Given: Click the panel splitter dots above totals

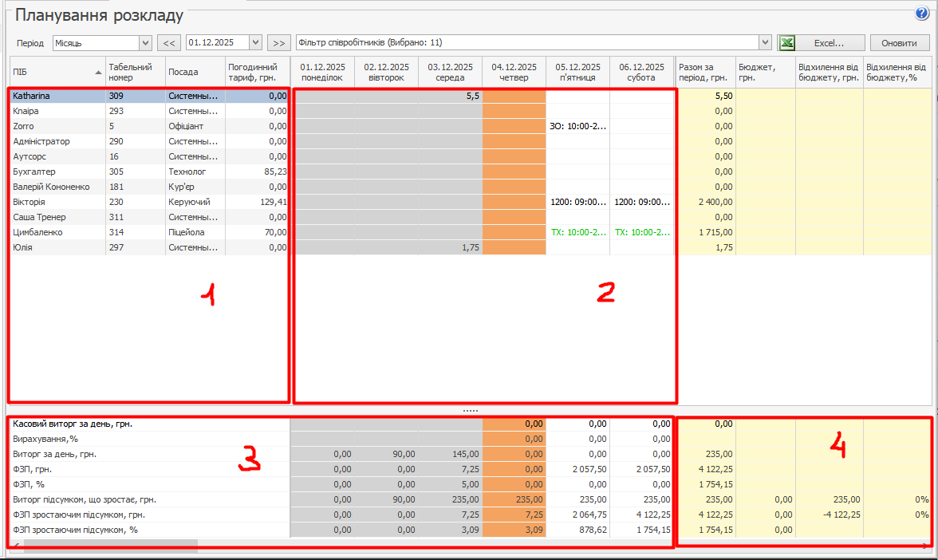Looking at the screenshot, I should point(470,410).
